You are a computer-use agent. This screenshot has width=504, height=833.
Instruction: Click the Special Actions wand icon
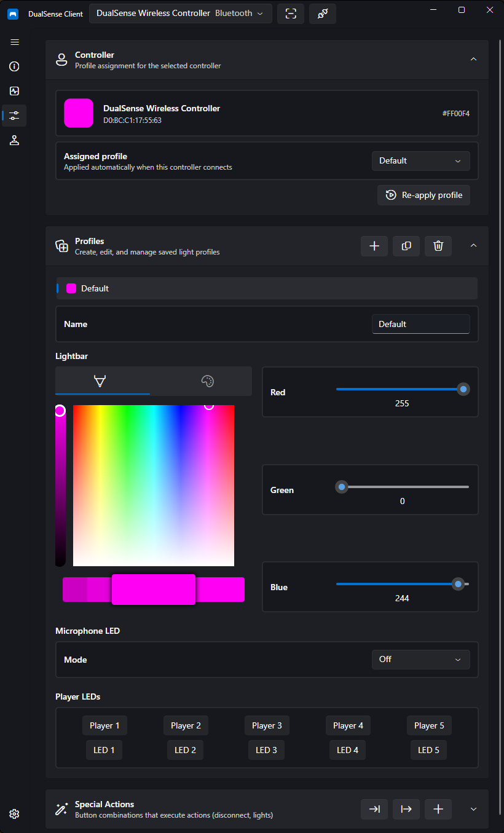tap(61, 809)
